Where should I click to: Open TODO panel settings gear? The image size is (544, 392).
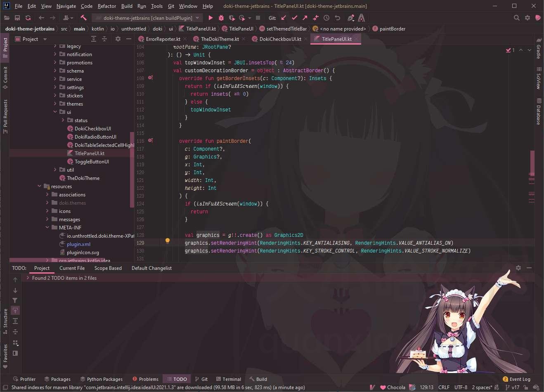point(518,268)
